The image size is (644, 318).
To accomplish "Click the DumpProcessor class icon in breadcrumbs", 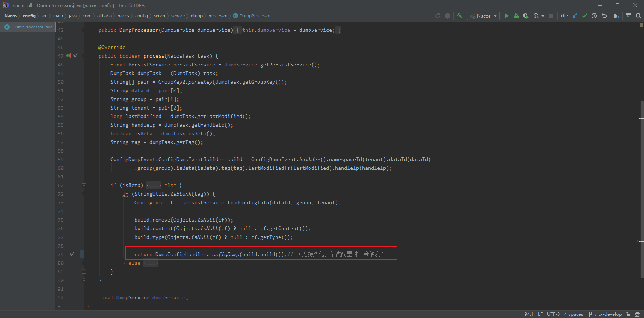I will click(236, 16).
